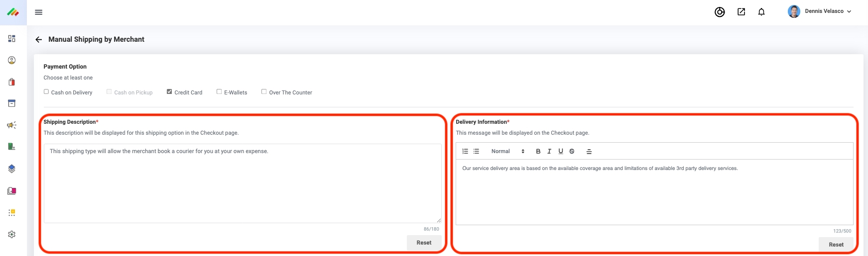Click inside the Shipping Description text area
The height and width of the screenshot is (256, 868).
(x=243, y=184)
